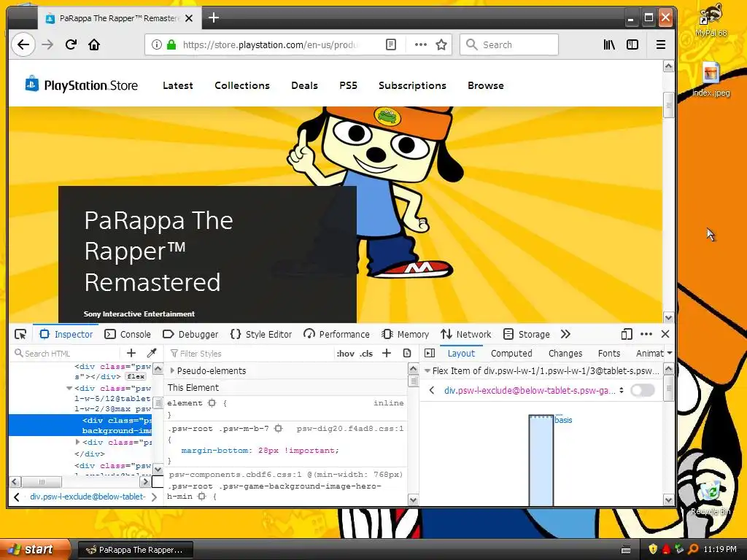Open the Deals store section
The image size is (747, 560).
(304, 85)
